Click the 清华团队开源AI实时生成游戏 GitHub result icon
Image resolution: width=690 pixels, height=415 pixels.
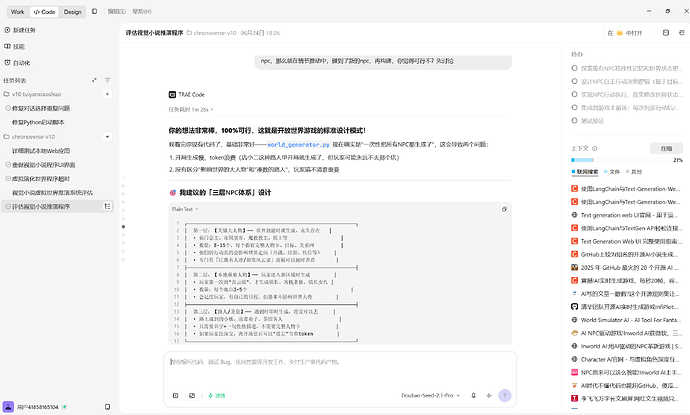pyautogui.click(x=574, y=307)
